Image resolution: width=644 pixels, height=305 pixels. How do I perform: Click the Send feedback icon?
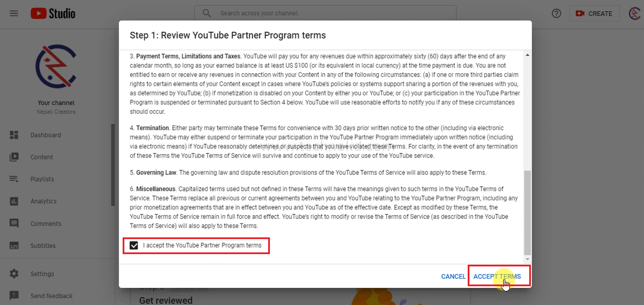click(x=14, y=295)
